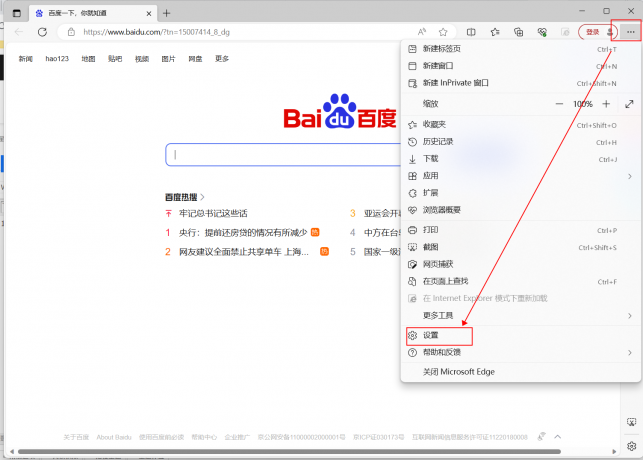Click the three-dot settings and more button
This screenshot has width=643, height=460.
pos(630,32)
